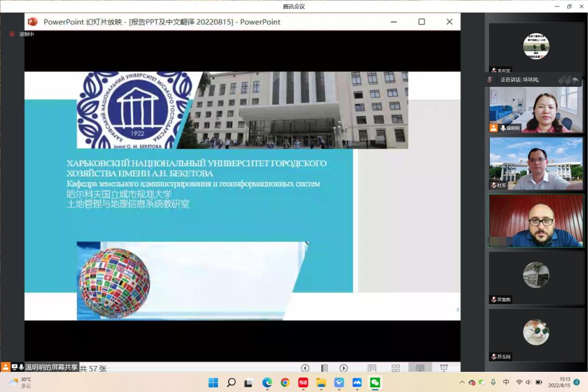Expand hidden system tray icons
Viewport: 588px width, 392px height.
[x=462, y=382]
